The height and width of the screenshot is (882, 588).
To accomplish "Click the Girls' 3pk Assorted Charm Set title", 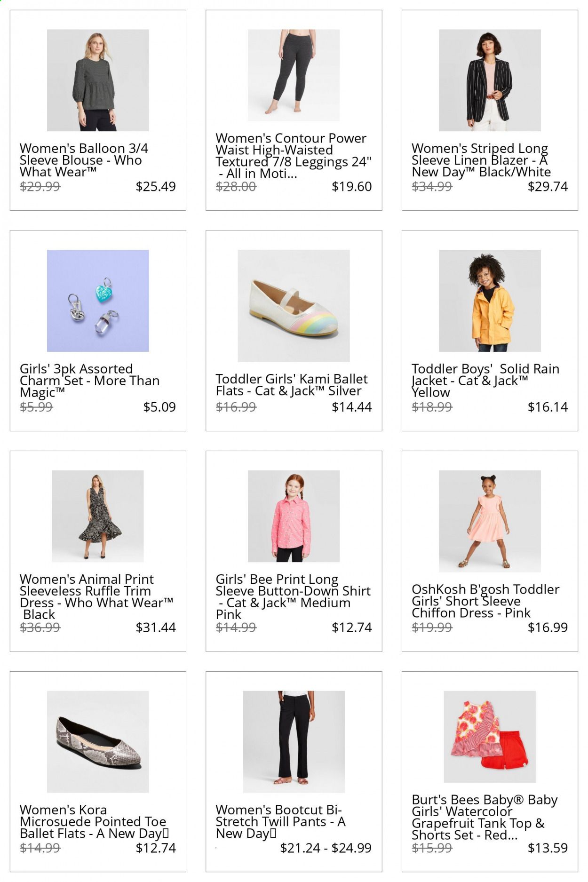I will point(89,381).
